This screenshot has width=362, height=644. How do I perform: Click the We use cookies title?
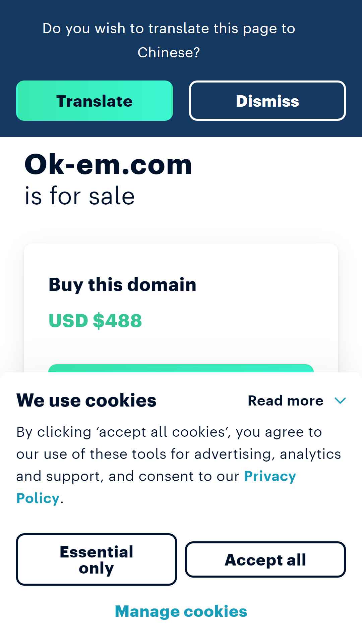tap(86, 400)
